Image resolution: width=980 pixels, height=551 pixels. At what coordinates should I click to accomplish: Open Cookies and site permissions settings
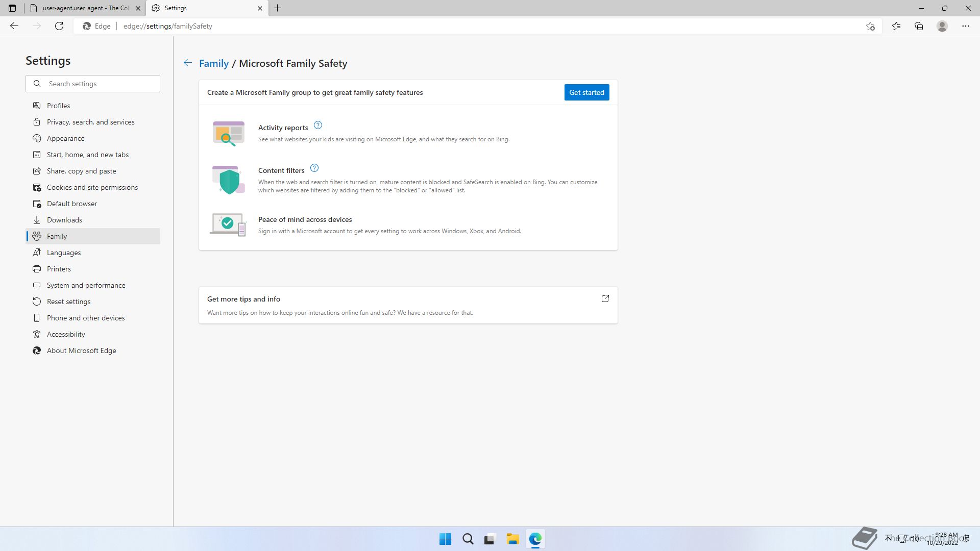(x=92, y=187)
